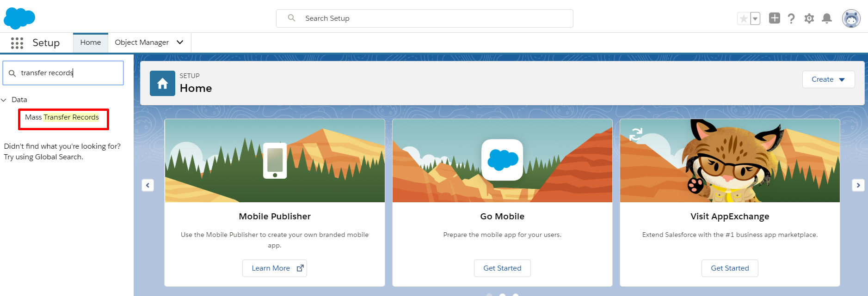This screenshot has width=868, height=296.
Task: Click the Visit AppExchange heading
Action: (730, 217)
